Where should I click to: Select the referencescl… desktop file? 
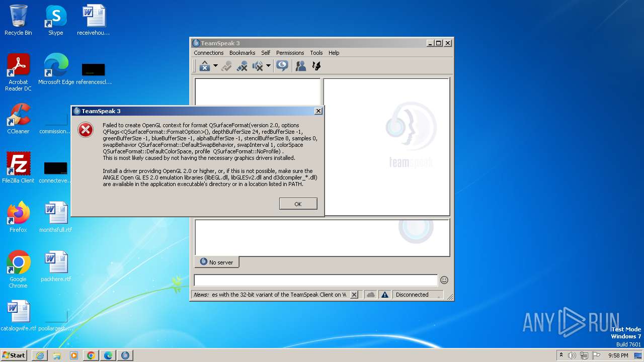click(94, 73)
